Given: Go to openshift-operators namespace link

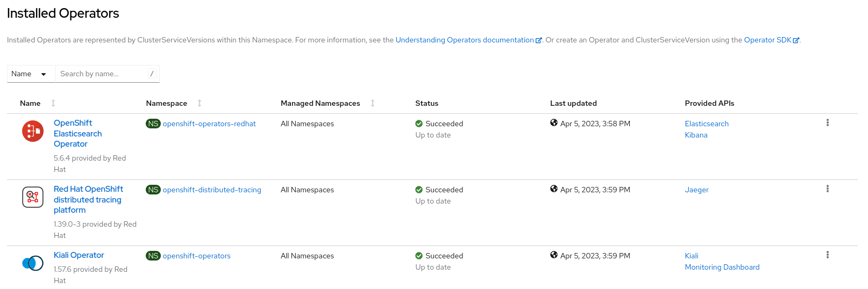Looking at the screenshot, I should pyautogui.click(x=197, y=256).
